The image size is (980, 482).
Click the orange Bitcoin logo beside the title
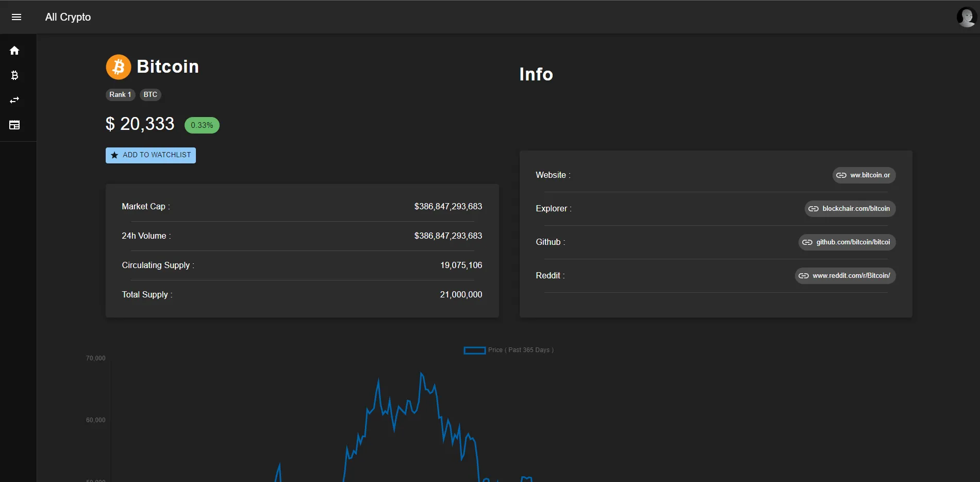point(118,67)
